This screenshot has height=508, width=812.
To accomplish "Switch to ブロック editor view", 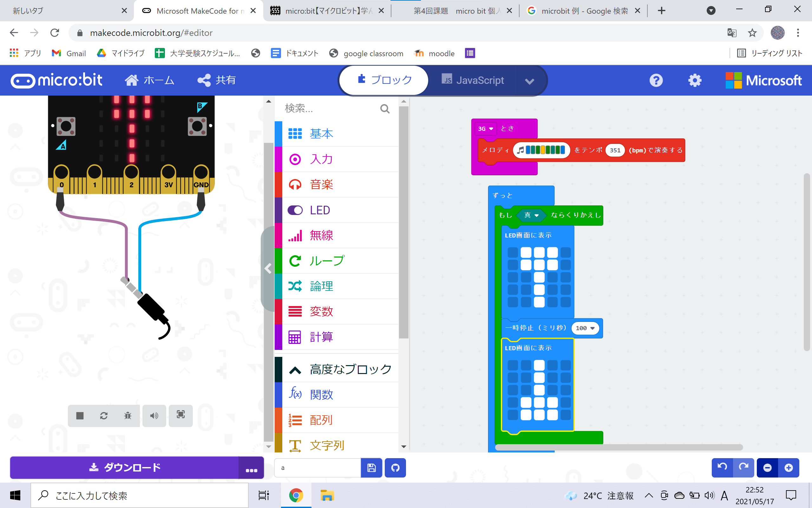I will point(384,80).
